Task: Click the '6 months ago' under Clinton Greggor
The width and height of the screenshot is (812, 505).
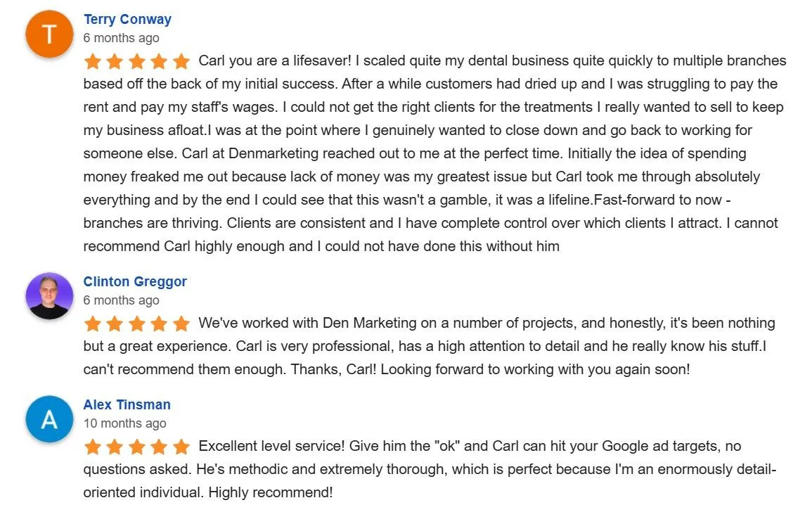Action: click(121, 300)
